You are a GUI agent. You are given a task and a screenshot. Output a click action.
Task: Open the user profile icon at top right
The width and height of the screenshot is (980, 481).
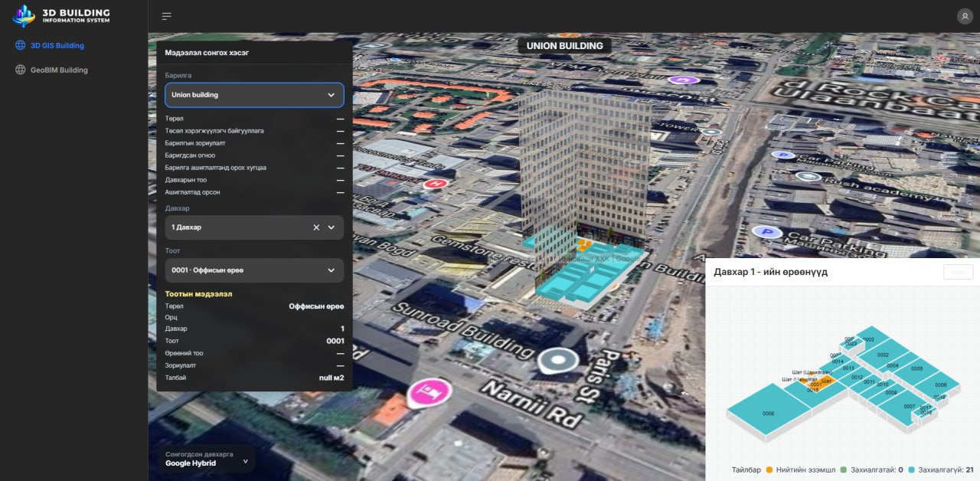[x=963, y=15]
